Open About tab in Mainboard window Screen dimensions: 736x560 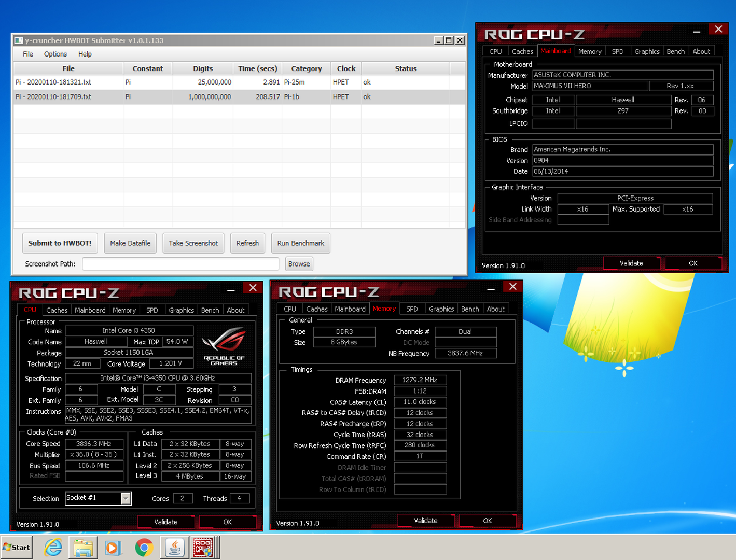701,51
